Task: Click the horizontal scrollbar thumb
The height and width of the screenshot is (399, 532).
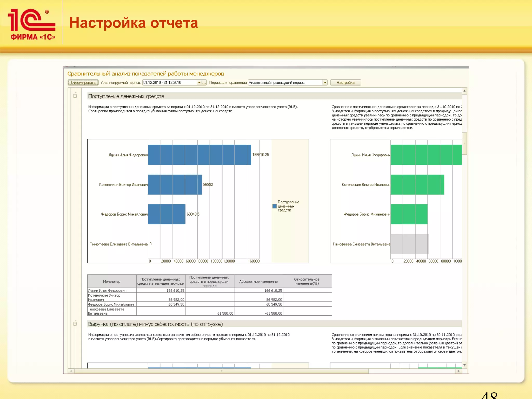Action: pyautogui.click(x=221, y=371)
